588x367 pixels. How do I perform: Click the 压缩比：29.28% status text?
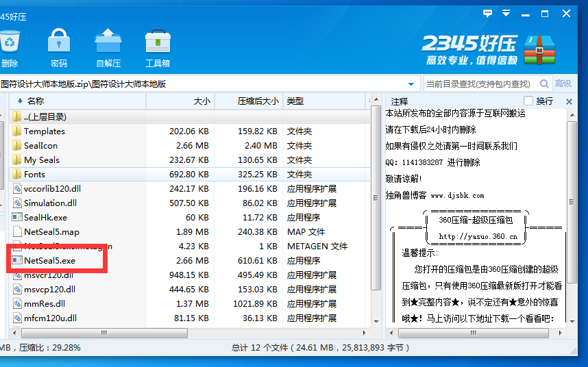(50, 348)
